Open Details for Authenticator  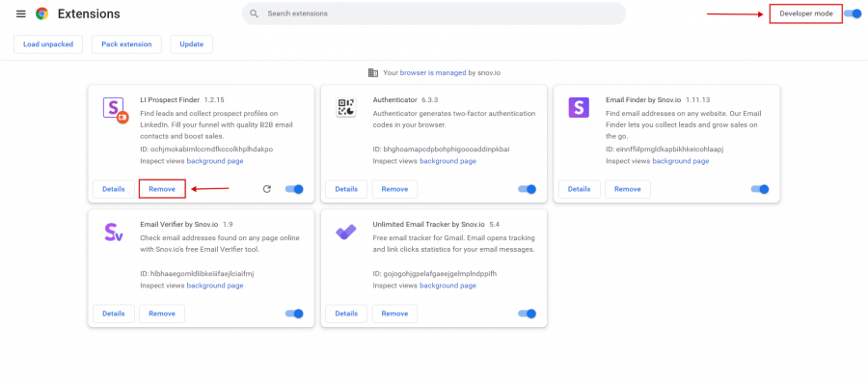pos(346,189)
